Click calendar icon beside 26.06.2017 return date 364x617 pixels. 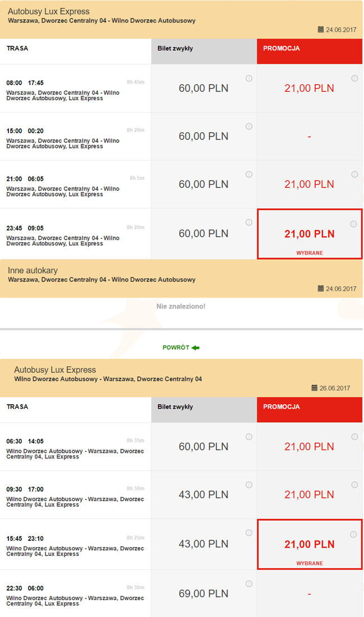pyautogui.click(x=314, y=388)
